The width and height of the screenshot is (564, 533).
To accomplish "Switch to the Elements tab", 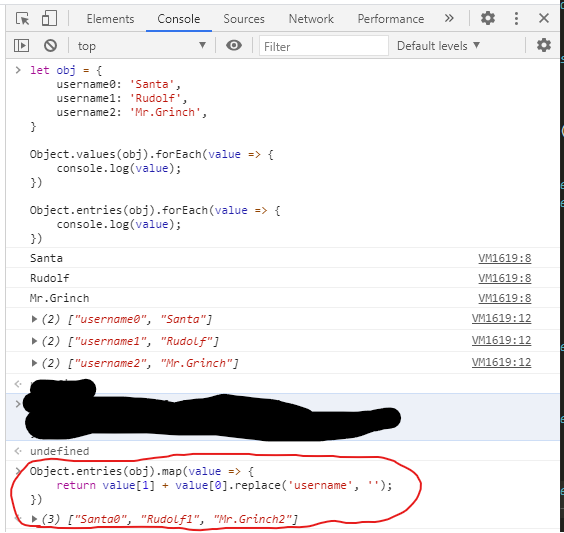I will pos(110,19).
